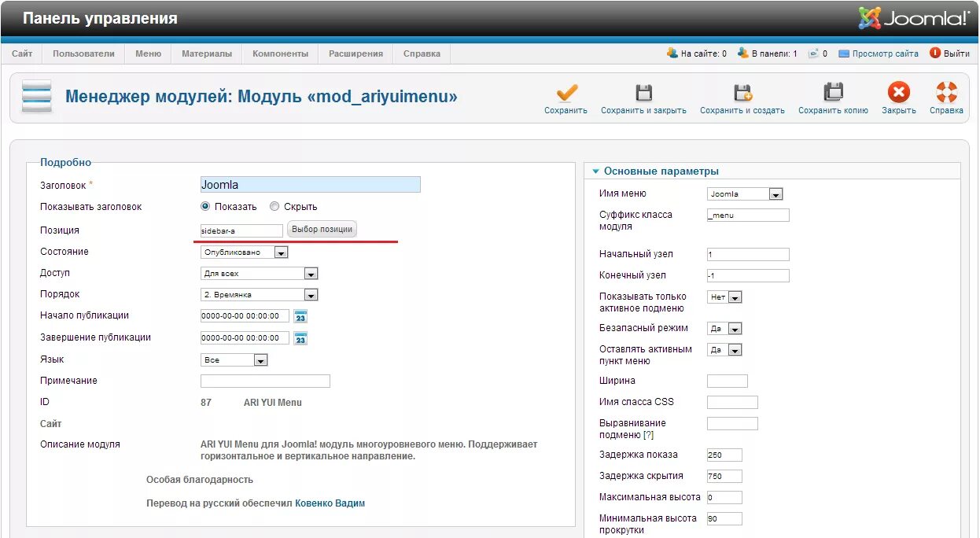Open Показывать только активное подменю dropdown

(x=724, y=297)
